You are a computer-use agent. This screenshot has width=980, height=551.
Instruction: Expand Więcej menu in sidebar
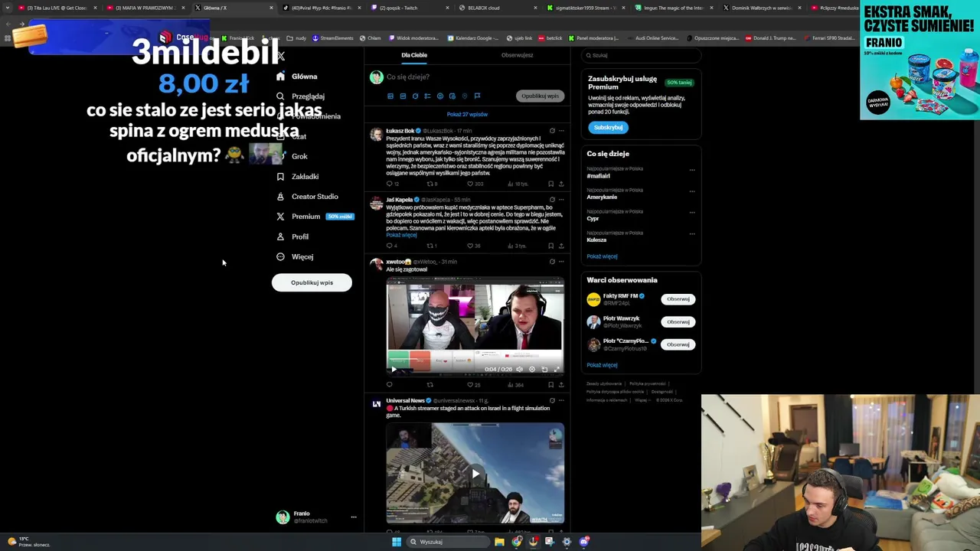tap(295, 257)
